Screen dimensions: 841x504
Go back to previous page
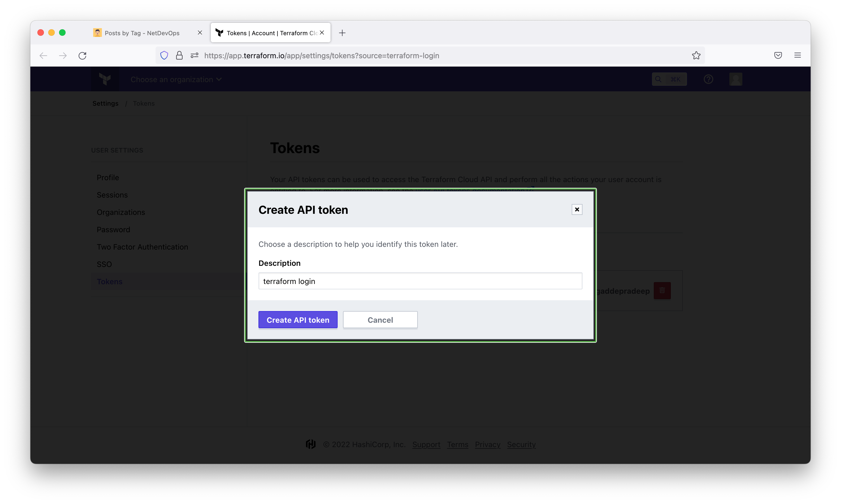tap(43, 55)
